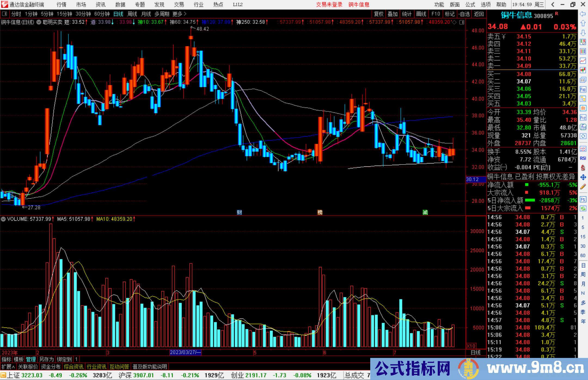Image resolution: width=588 pixels, height=380 pixels.
Task: Click the 日线 label below the volume axis
Action: click(476, 352)
